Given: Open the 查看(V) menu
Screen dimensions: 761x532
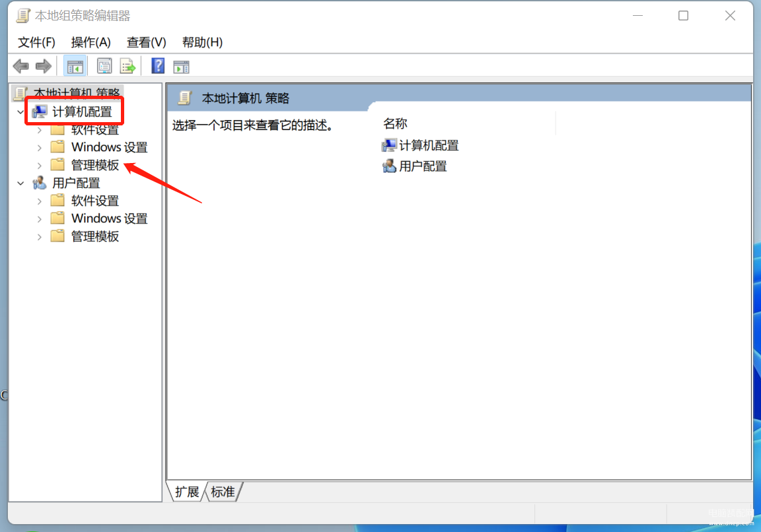Looking at the screenshot, I should 146,42.
